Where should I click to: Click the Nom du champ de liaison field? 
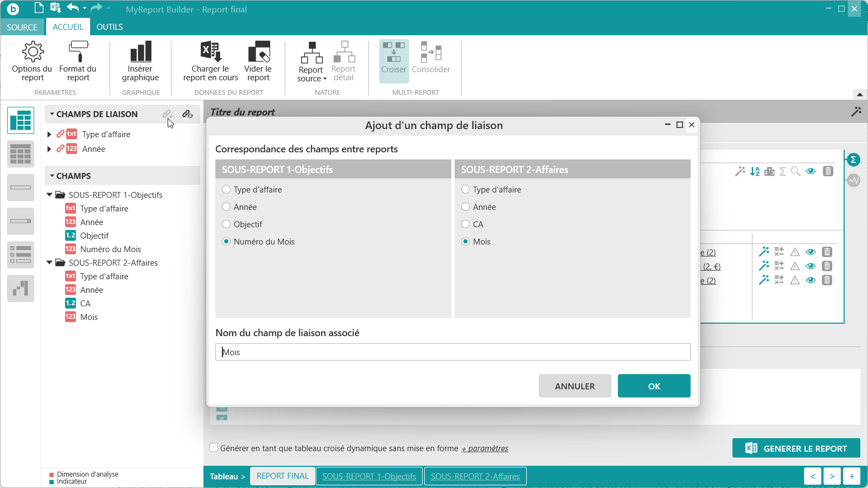pos(453,352)
